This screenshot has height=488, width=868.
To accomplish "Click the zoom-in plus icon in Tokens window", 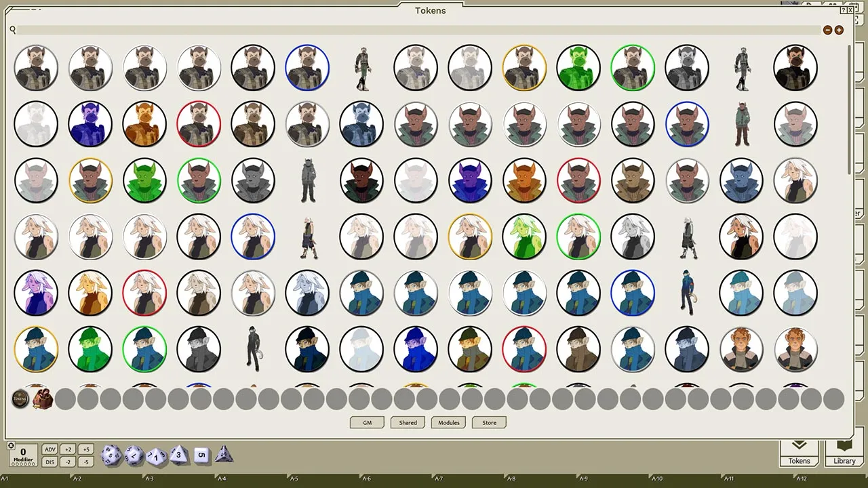I will click(839, 30).
